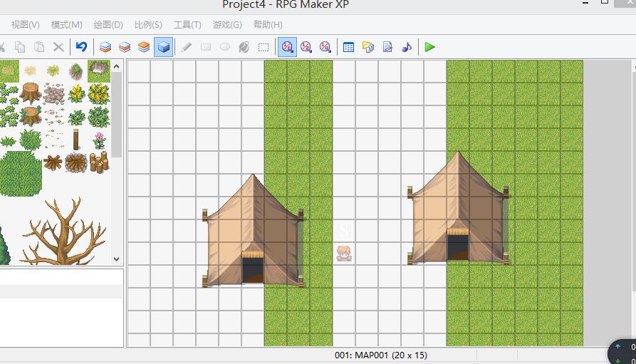Viewport: 636px width, 364px height.
Task: Pick the pink flower tile
Action: coord(99,140)
